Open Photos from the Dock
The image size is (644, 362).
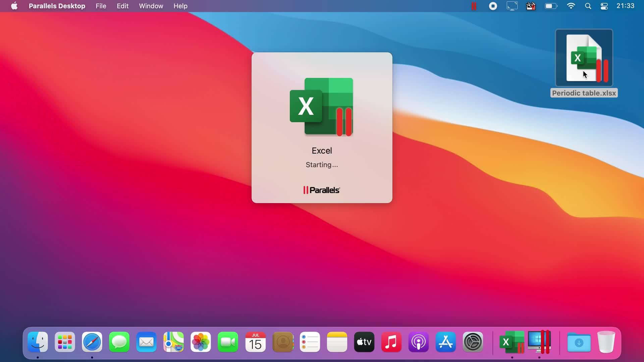click(201, 342)
